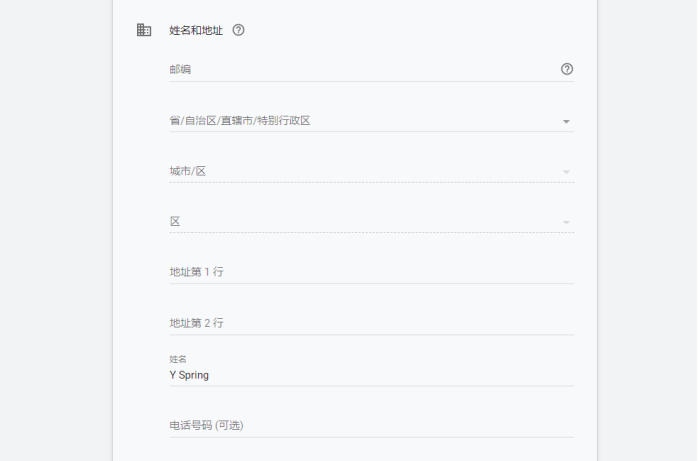Click the 邮编 placeholder text
This screenshot has width=698, height=461.
pos(180,69)
